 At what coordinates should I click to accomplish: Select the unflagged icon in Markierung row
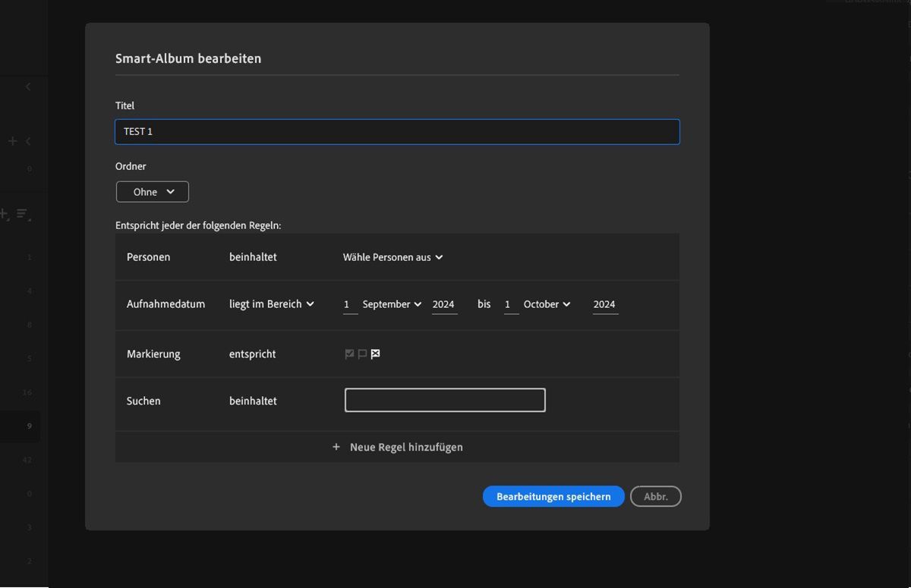(361, 354)
